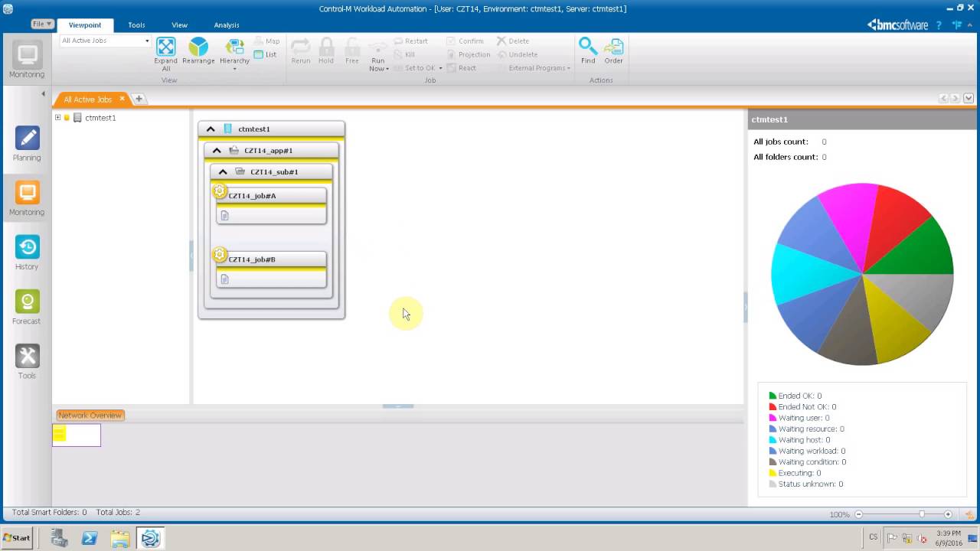Select the Tools ribbon tab

tap(136, 25)
